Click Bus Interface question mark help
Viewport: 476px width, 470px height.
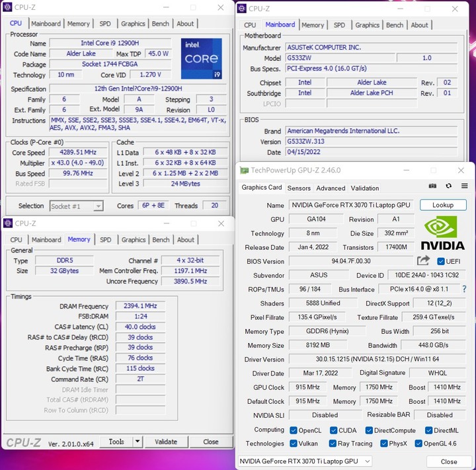pyautogui.click(x=464, y=289)
